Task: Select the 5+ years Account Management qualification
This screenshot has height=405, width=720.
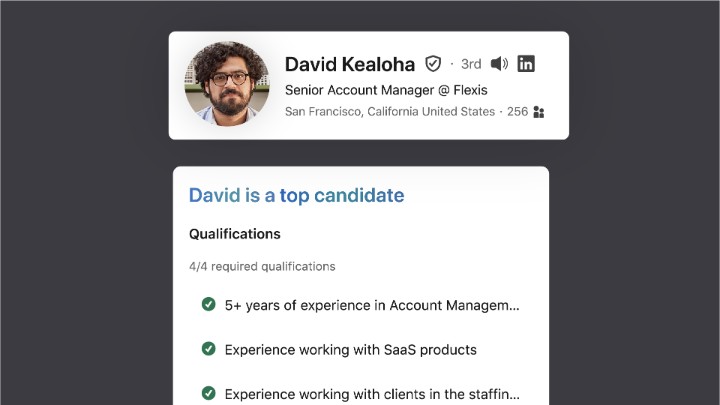Action: click(372, 305)
